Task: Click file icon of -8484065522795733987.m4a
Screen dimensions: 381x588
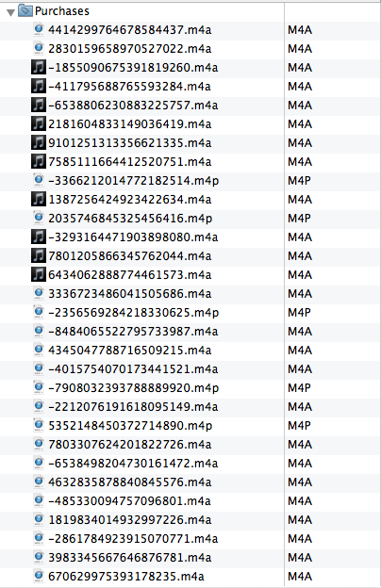Action: 39,331
